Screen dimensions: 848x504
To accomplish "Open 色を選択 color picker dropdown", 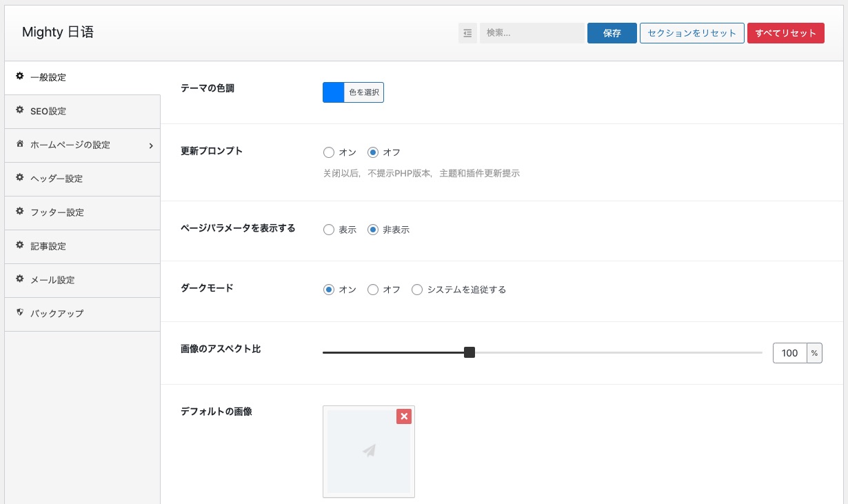I will point(363,92).
